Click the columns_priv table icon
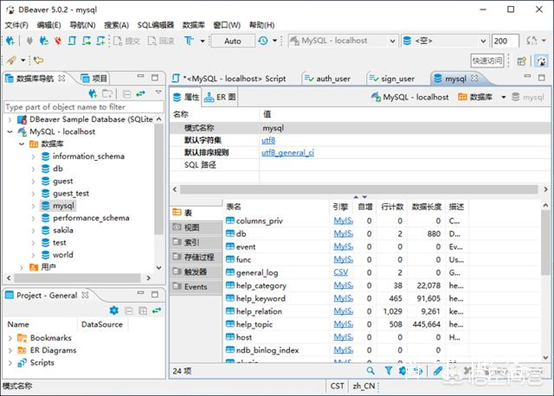554x396 pixels. [x=230, y=221]
